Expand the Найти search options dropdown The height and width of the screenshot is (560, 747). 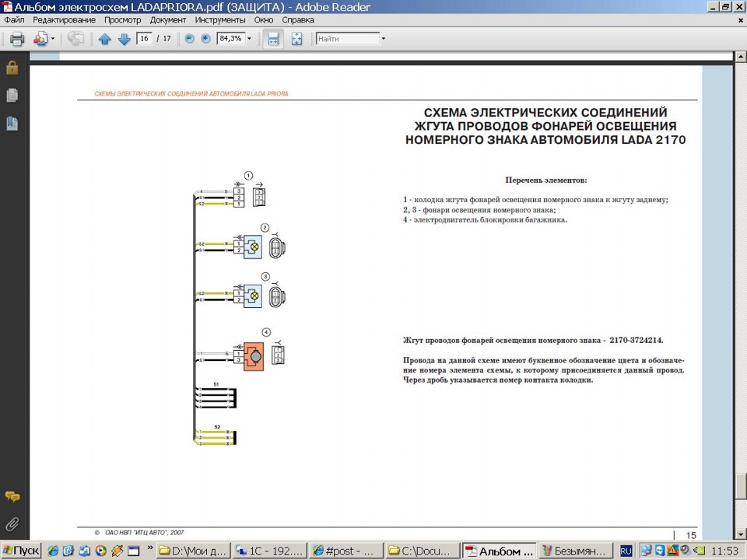383,39
